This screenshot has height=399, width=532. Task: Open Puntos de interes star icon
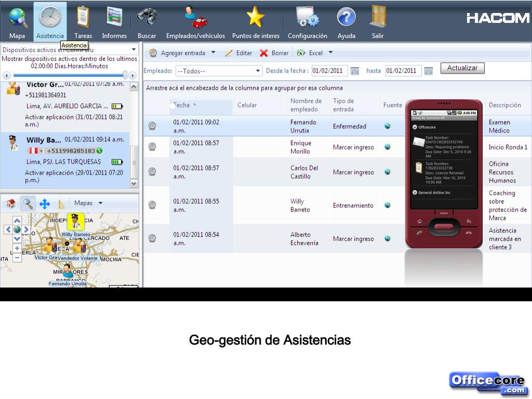point(256,17)
